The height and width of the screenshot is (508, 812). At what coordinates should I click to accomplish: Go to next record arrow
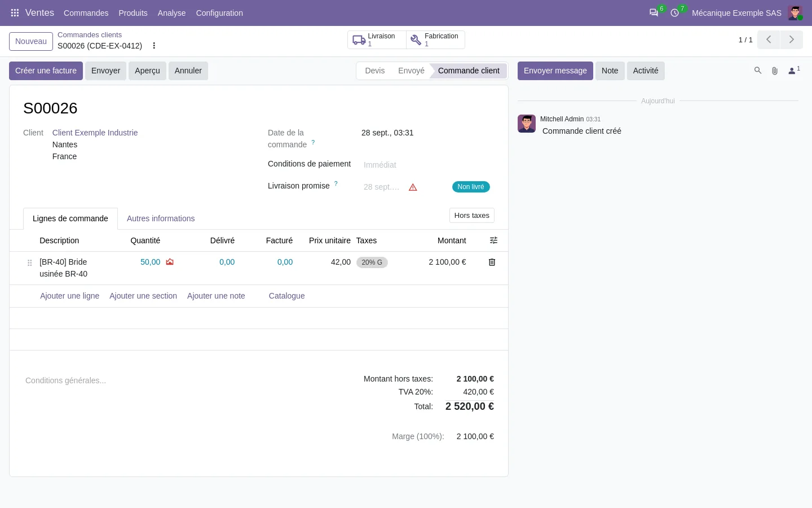coord(791,40)
